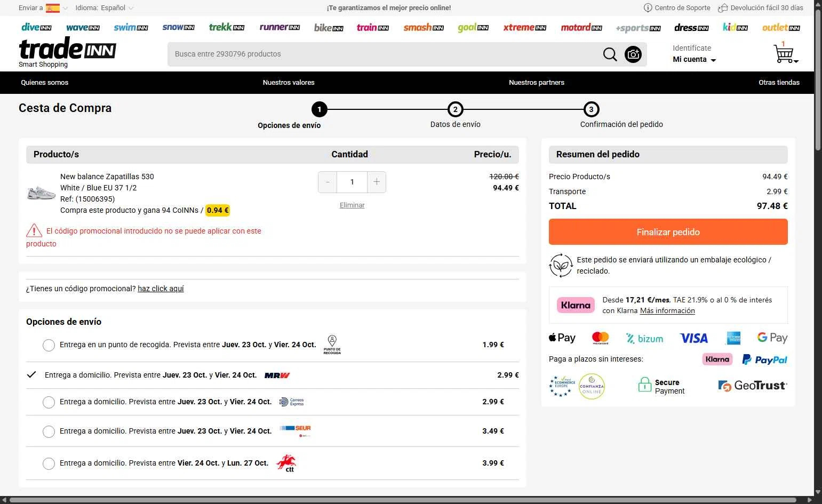The height and width of the screenshot is (504, 822).
Task: Open the New Balance shoe thumbnail
Action: click(x=41, y=193)
